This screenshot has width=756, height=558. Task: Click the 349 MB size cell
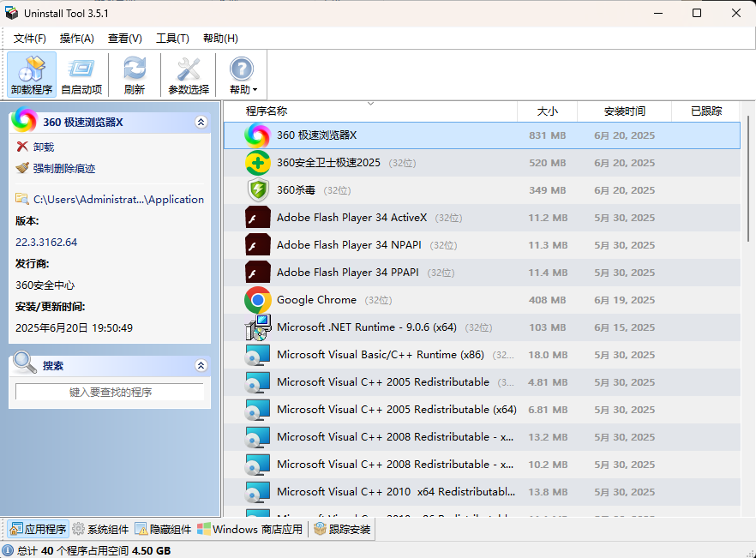(547, 190)
